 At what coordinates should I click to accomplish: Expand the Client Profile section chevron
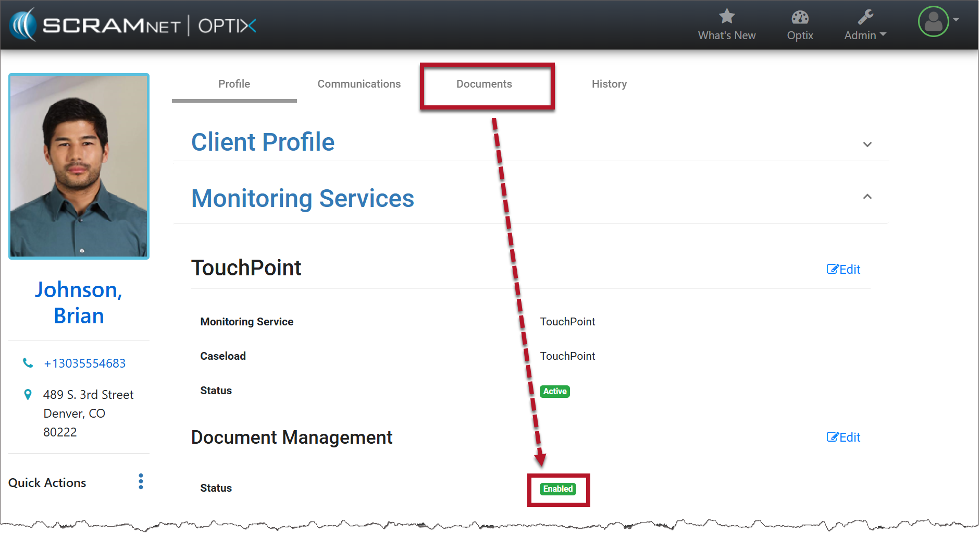[867, 144]
